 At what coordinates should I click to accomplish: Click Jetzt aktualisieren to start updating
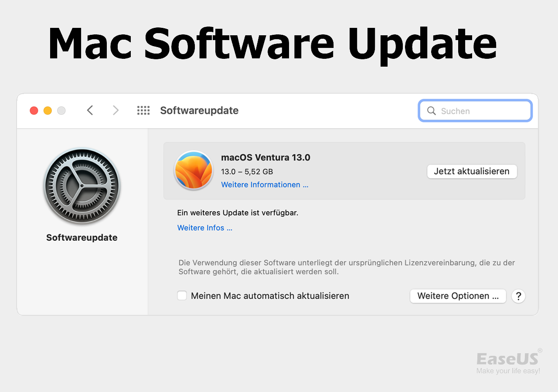(472, 171)
